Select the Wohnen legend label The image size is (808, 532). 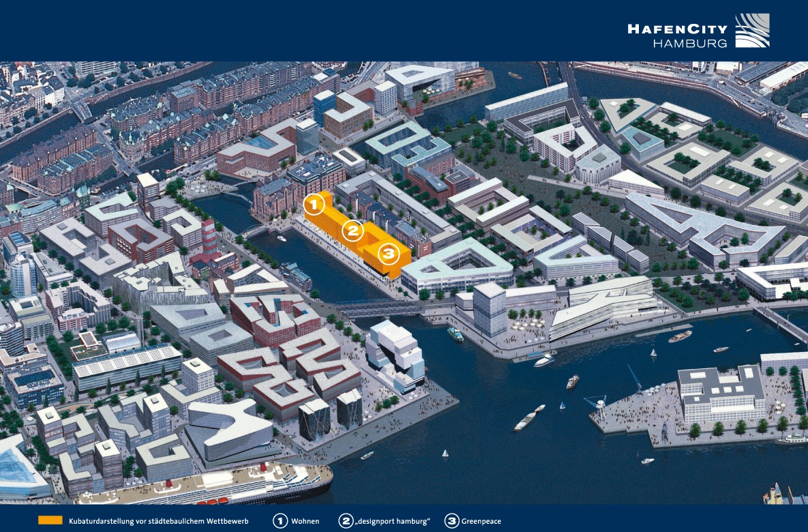point(305,522)
